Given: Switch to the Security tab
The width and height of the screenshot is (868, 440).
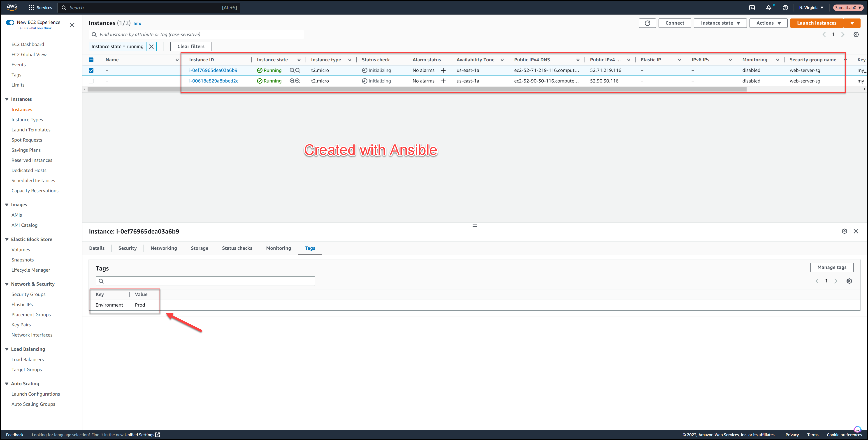Looking at the screenshot, I should coord(127,248).
